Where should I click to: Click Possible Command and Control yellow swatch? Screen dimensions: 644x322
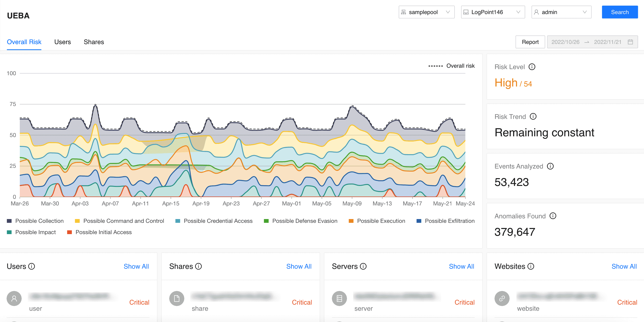(77, 221)
